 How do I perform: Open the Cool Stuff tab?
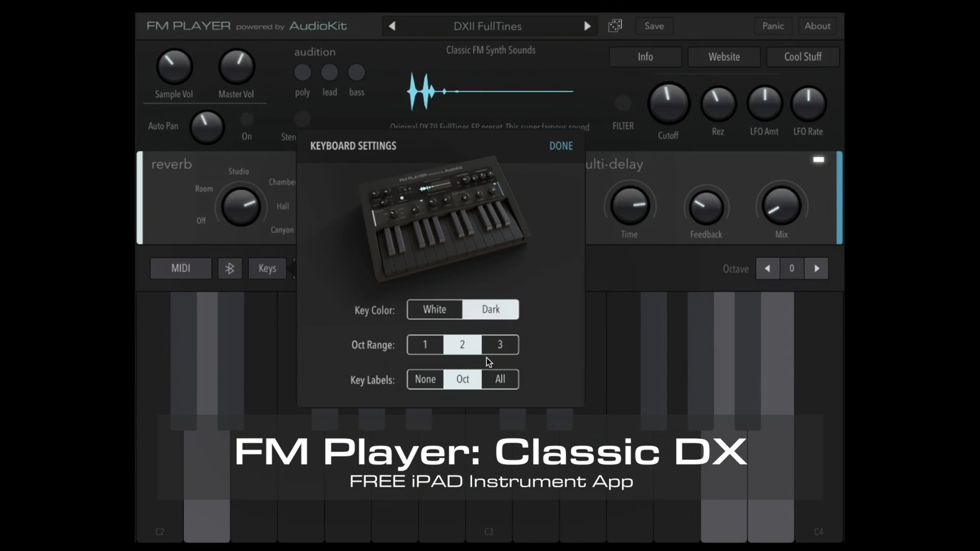[x=803, y=57]
